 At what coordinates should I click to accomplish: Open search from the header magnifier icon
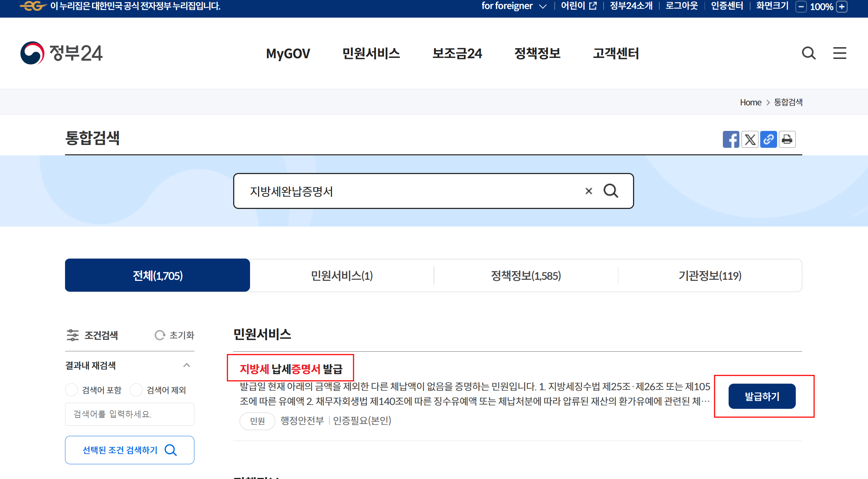tap(808, 53)
